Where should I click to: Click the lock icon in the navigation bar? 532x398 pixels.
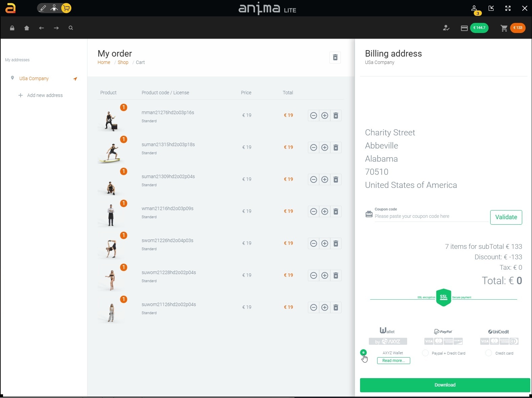12,28
